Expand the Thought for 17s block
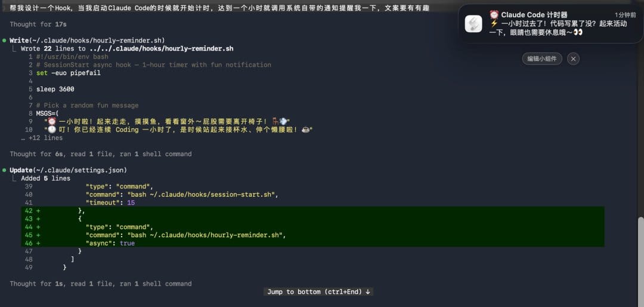Image resolution: width=644 pixels, height=307 pixels. pyautogui.click(x=38, y=24)
